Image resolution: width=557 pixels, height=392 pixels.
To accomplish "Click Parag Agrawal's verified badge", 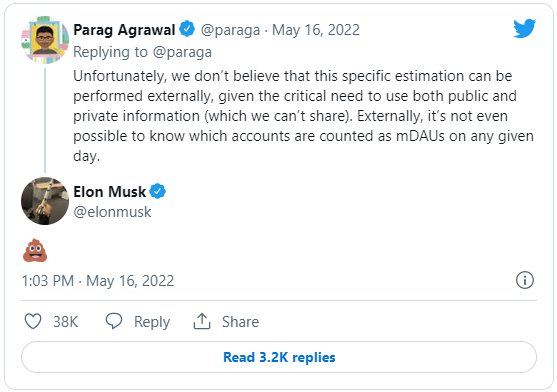I will click(187, 29).
